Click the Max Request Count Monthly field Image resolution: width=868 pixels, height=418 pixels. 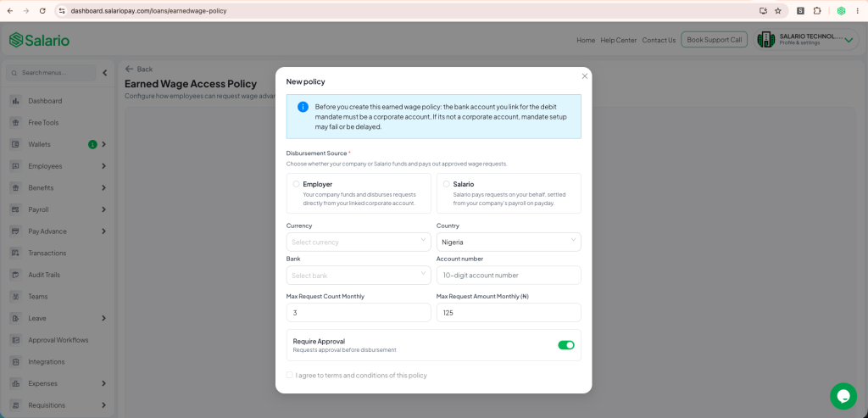click(359, 312)
